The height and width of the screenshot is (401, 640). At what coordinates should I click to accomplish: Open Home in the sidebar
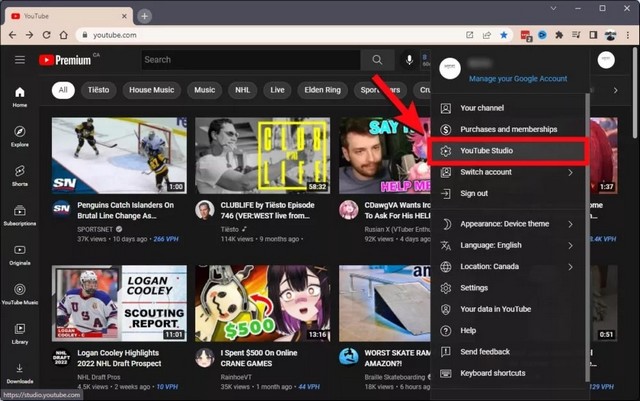[20, 97]
